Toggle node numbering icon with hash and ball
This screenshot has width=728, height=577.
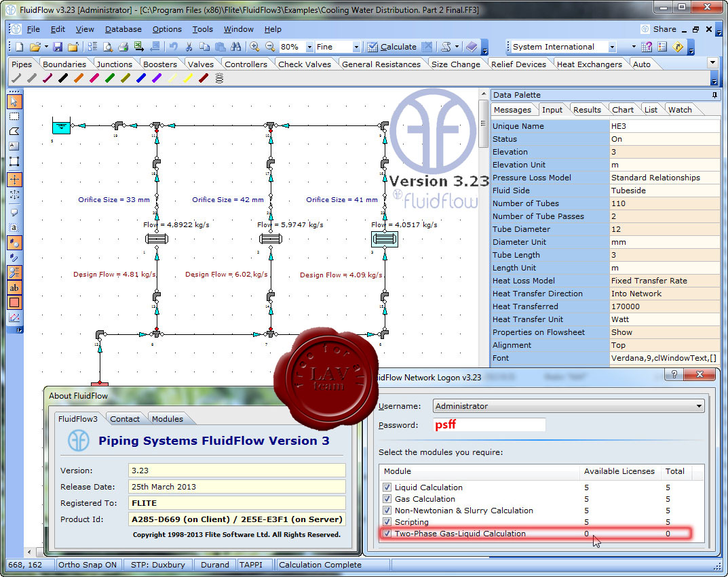pos(14,243)
